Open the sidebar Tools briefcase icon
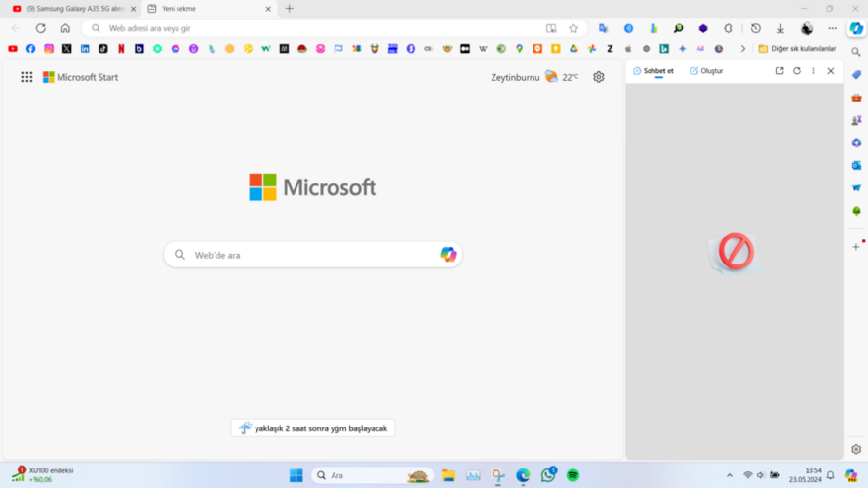The height and width of the screenshot is (488, 868). pyautogui.click(x=856, y=98)
